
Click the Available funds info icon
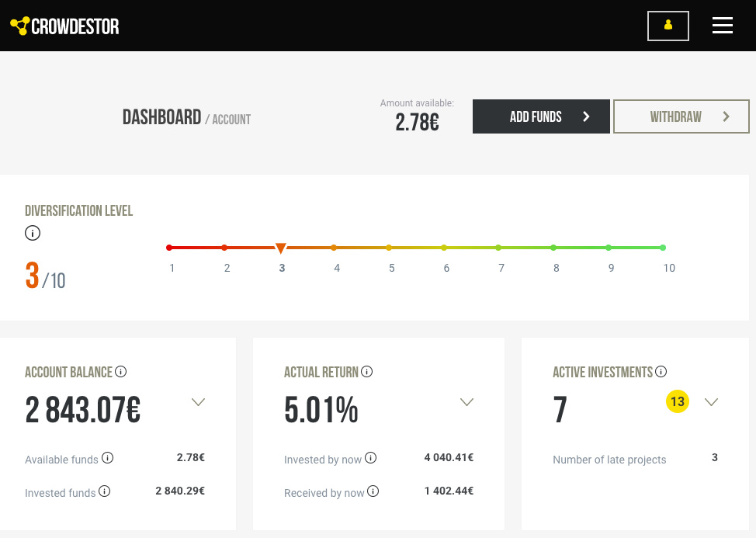pos(108,458)
